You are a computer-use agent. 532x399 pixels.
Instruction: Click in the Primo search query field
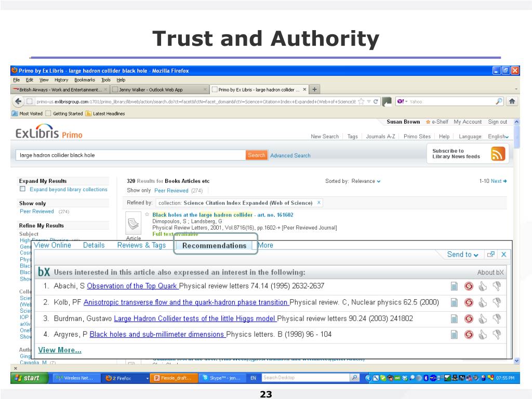[x=130, y=155]
